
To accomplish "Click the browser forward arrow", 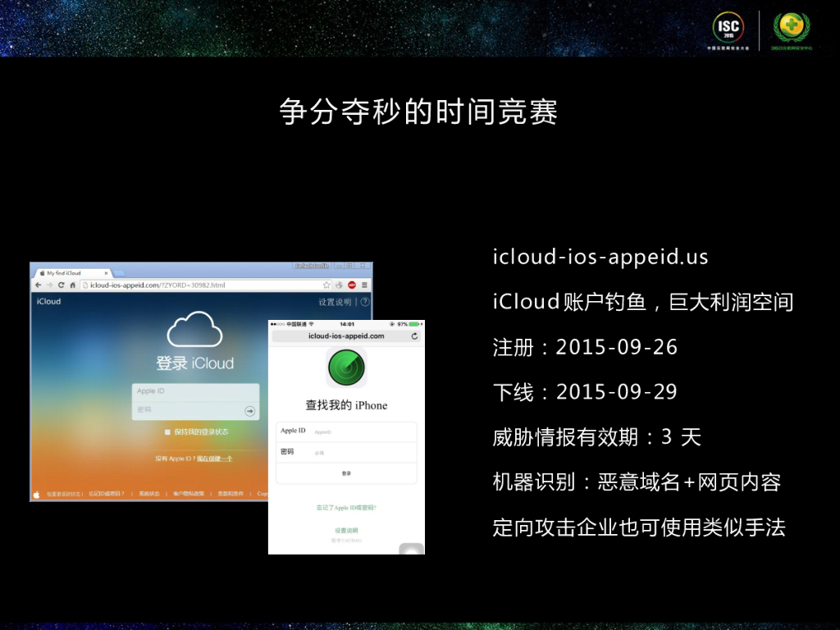I will 49,285.
